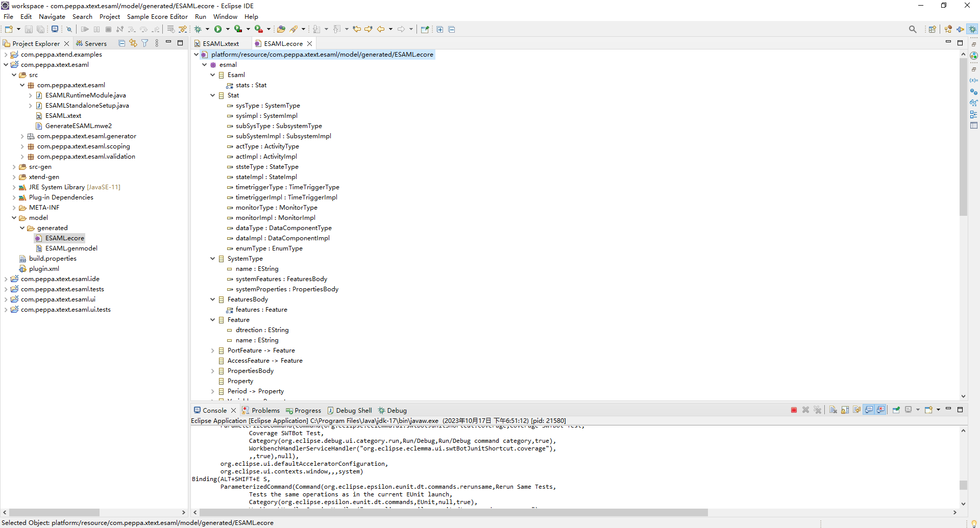Expand com.peppa.xtext.esaml.ide project

(6, 279)
